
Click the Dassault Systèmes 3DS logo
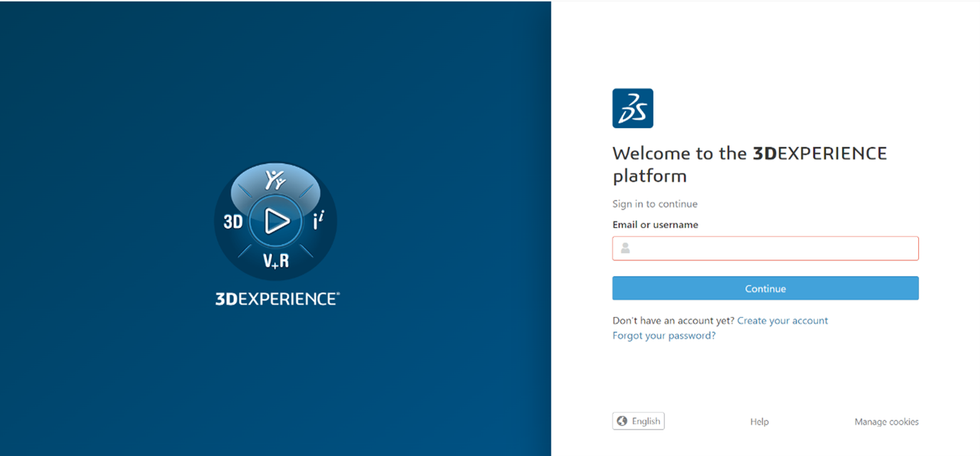[632, 108]
